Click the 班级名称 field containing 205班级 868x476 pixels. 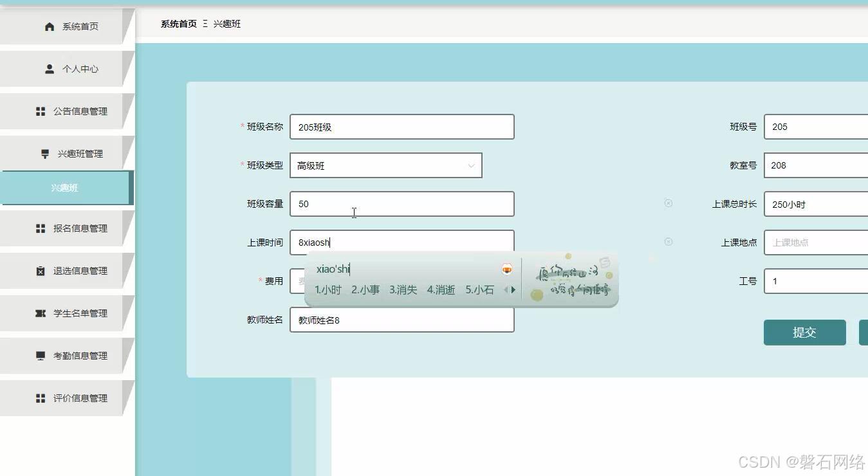(x=402, y=127)
